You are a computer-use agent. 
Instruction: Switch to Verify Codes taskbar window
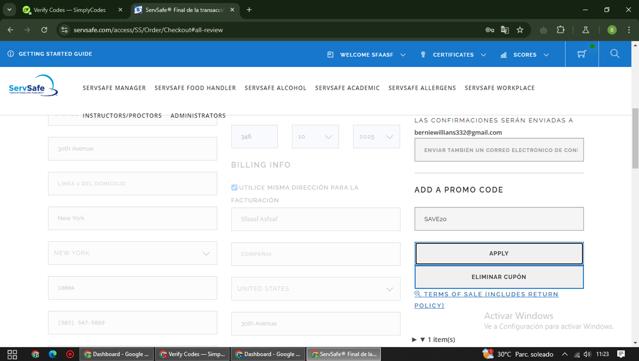(x=193, y=354)
